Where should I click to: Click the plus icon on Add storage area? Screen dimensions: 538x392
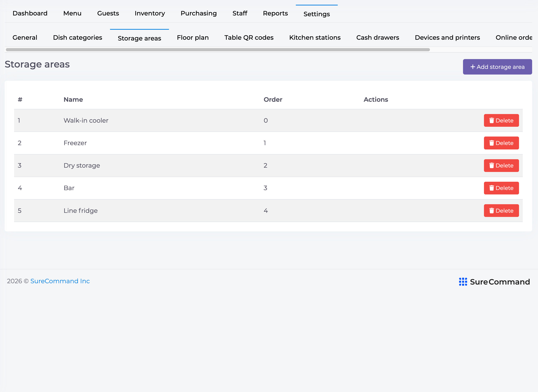coord(473,67)
